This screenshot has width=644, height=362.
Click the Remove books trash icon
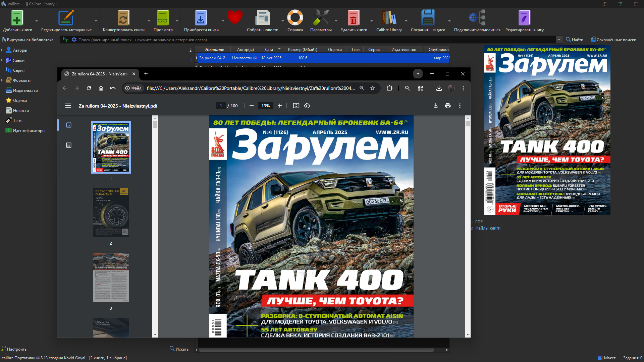click(353, 18)
